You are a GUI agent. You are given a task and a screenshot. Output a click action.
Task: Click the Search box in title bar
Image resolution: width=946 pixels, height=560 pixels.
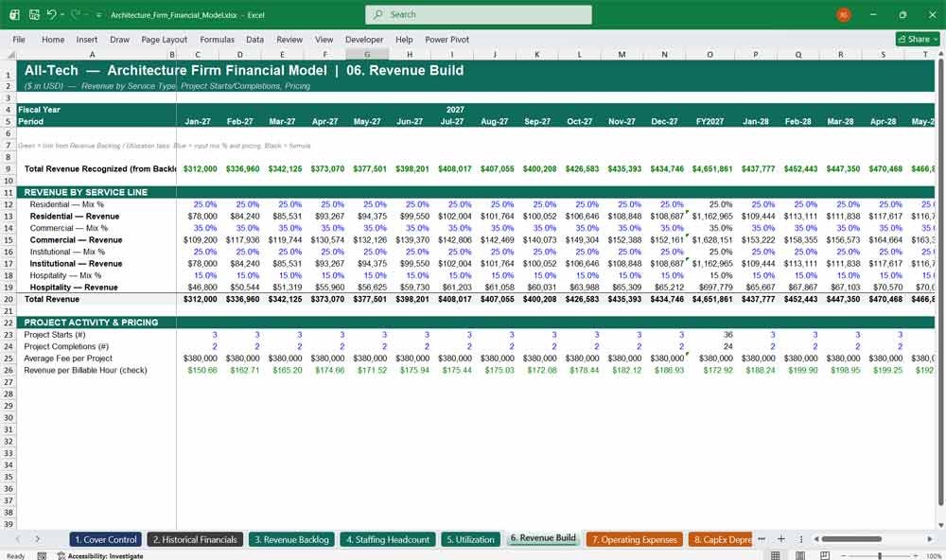(479, 14)
